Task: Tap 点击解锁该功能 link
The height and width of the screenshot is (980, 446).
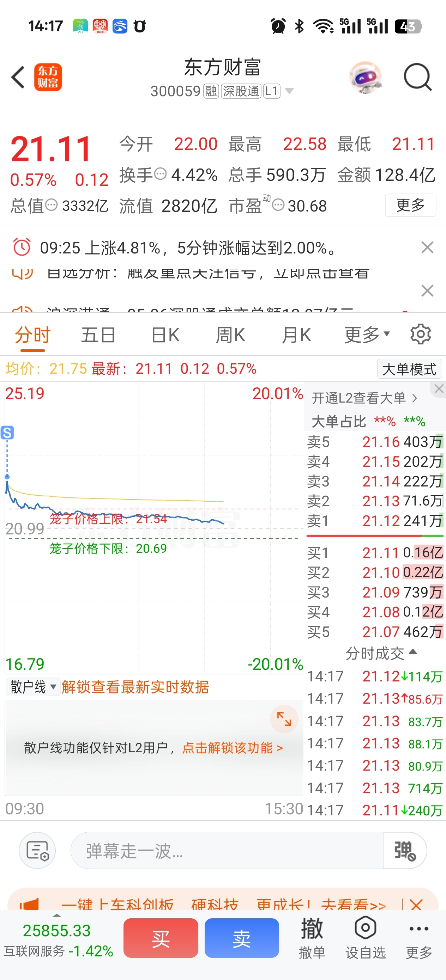Action: (x=232, y=748)
